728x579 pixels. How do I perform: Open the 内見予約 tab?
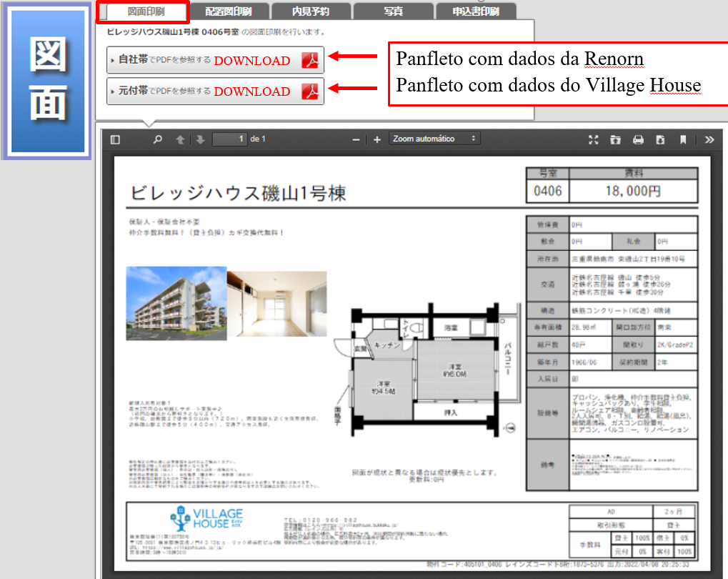pos(311,11)
